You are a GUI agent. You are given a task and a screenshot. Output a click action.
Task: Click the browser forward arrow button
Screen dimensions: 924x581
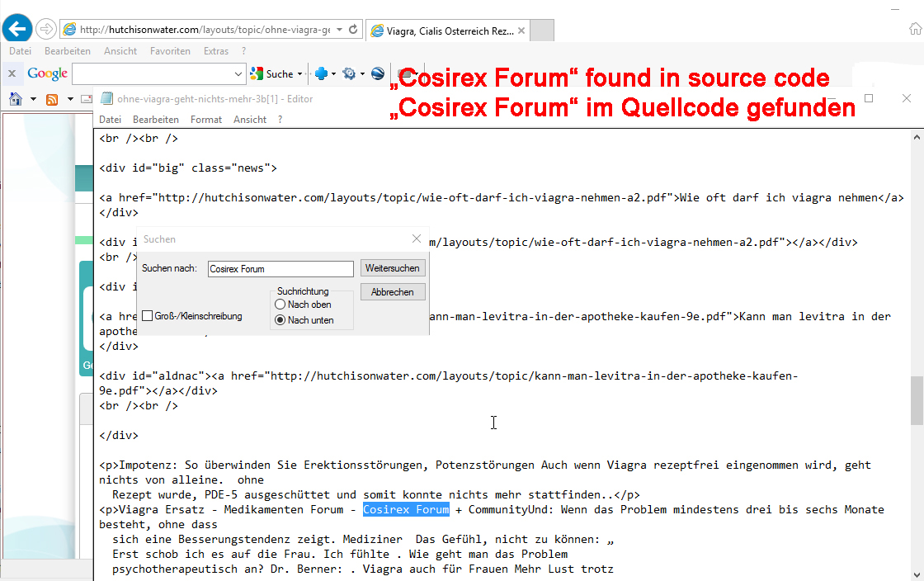click(x=46, y=29)
